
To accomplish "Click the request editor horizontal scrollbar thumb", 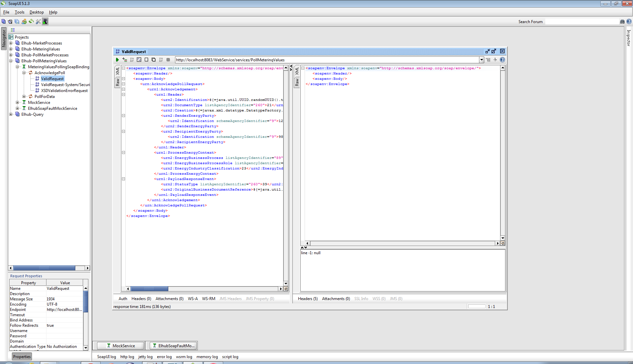I will [149, 289].
